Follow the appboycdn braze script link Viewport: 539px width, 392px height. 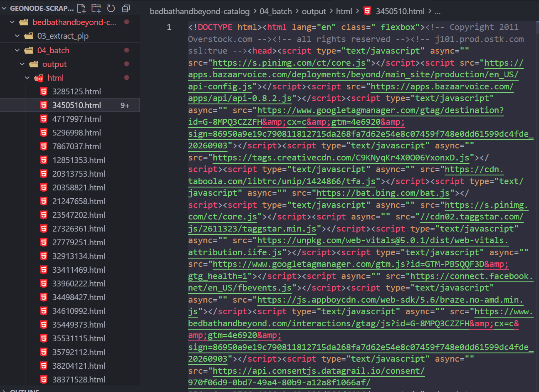[390, 300]
